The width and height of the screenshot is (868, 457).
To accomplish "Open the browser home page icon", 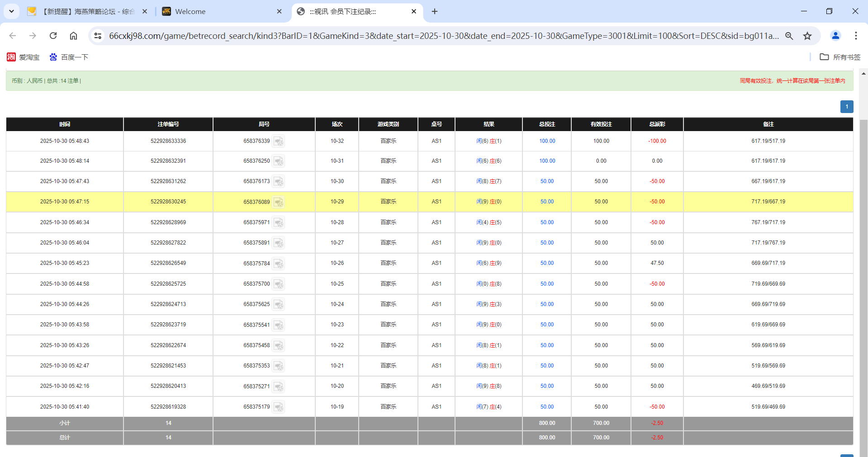I will click(x=73, y=36).
